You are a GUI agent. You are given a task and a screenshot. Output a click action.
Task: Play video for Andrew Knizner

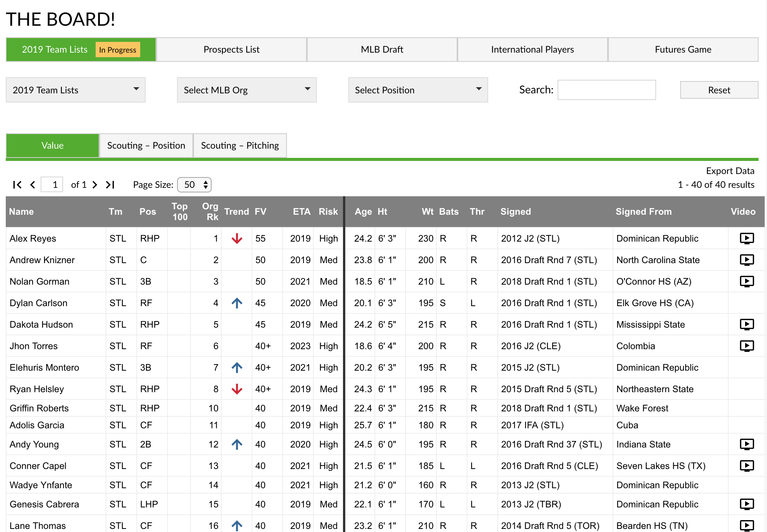pyautogui.click(x=747, y=260)
